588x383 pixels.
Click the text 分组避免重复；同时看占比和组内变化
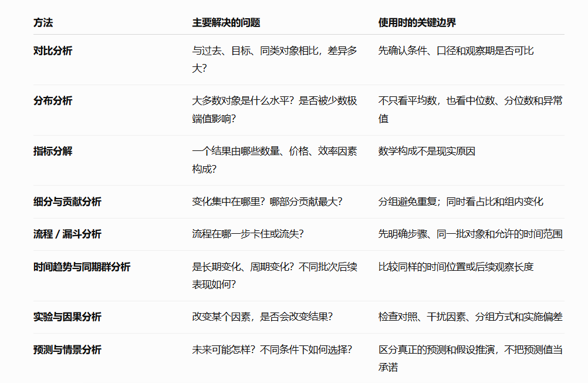point(461,201)
